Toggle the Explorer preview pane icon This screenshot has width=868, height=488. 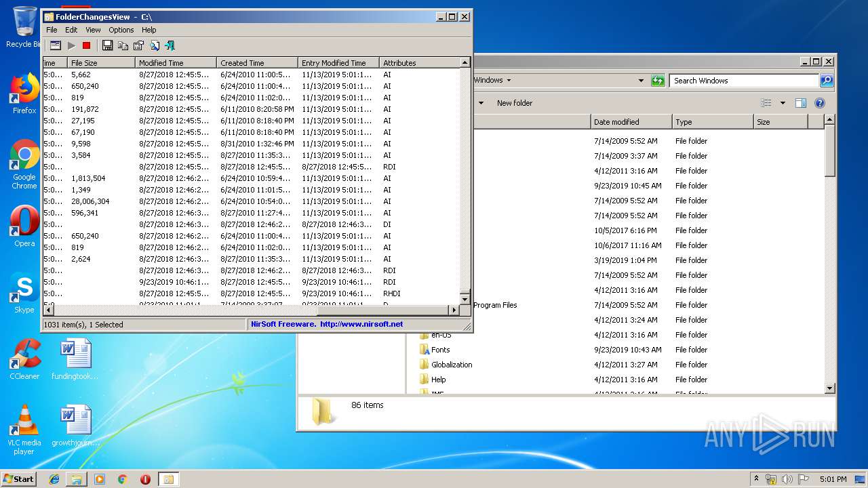pos(801,103)
